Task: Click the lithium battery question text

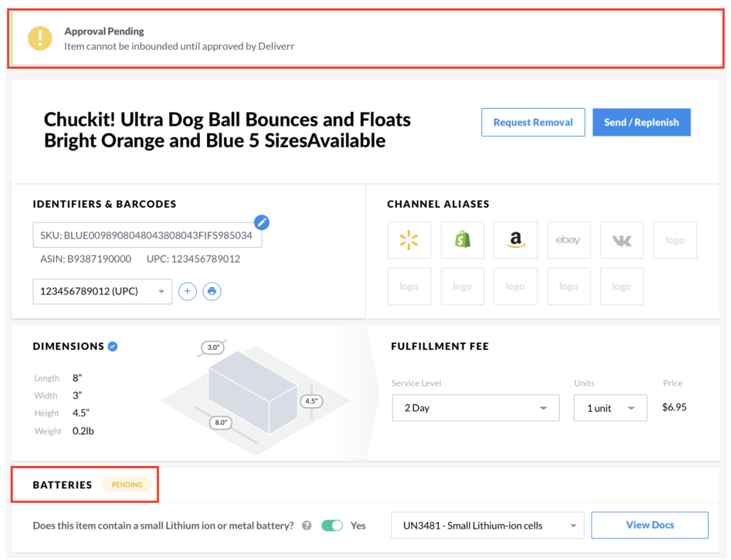Action: [163, 525]
